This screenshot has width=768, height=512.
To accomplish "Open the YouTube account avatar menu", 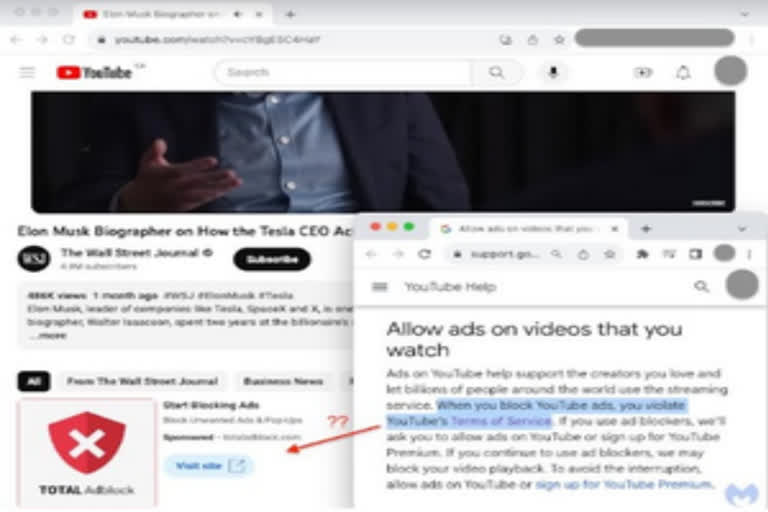I will (730, 71).
